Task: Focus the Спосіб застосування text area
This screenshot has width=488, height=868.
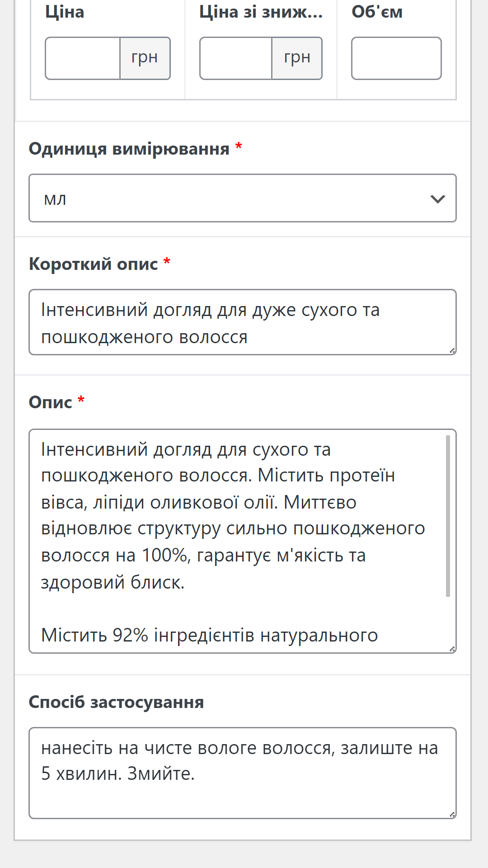Action: [243, 773]
